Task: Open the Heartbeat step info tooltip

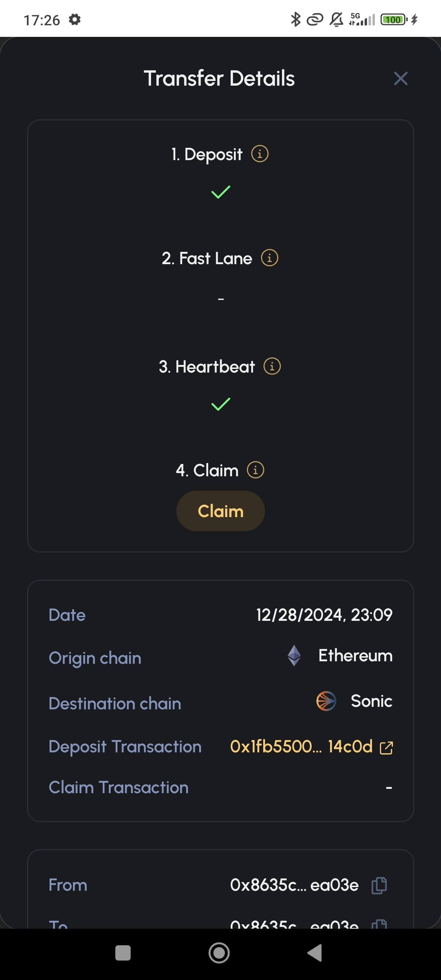Action: click(x=273, y=366)
